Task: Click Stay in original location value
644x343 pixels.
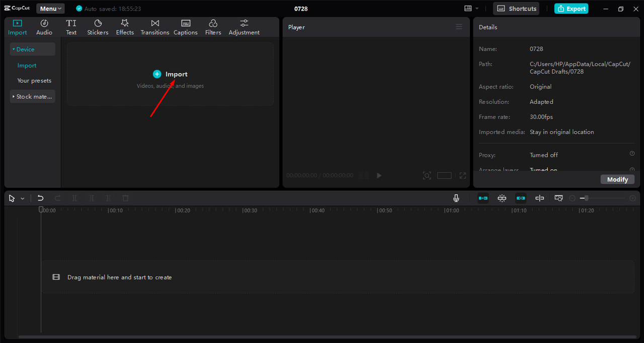Action: (x=562, y=132)
